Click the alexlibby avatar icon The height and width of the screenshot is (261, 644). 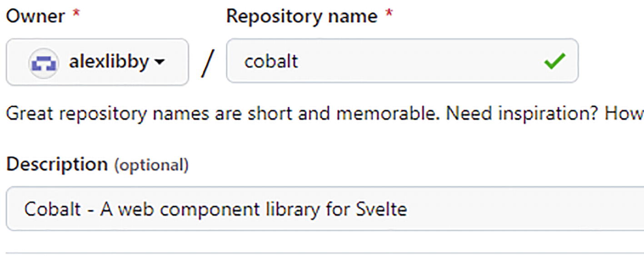pyautogui.click(x=43, y=63)
